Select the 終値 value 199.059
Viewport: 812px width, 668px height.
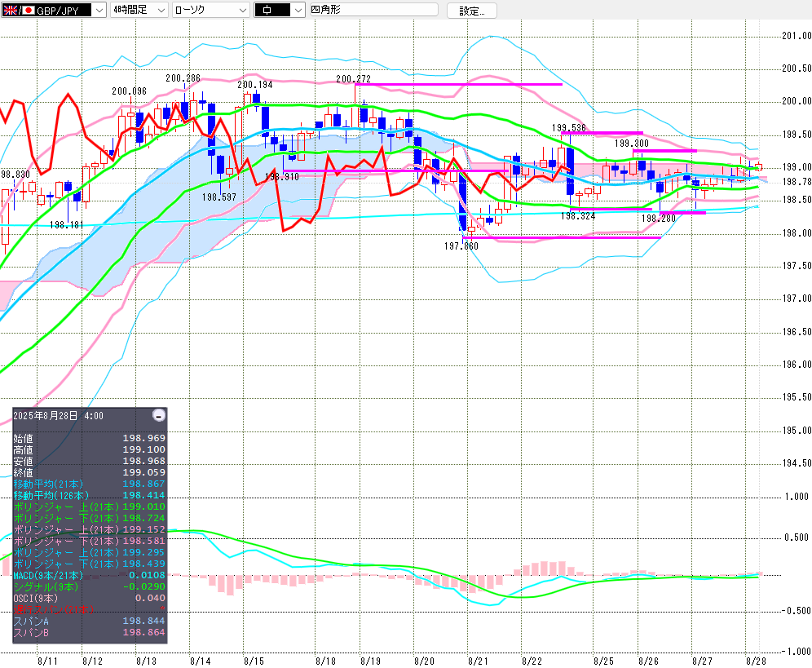pos(144,472)
